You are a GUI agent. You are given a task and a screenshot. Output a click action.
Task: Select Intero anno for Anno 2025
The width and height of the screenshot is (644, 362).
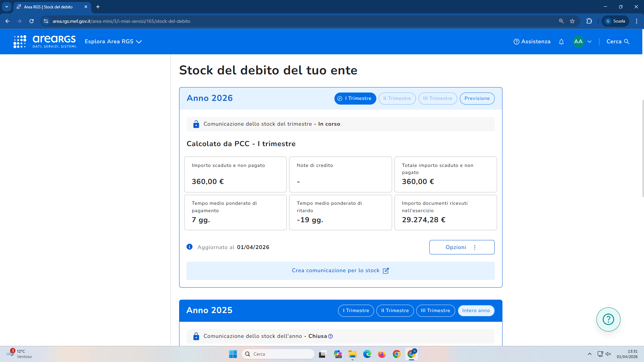[476, 311]
